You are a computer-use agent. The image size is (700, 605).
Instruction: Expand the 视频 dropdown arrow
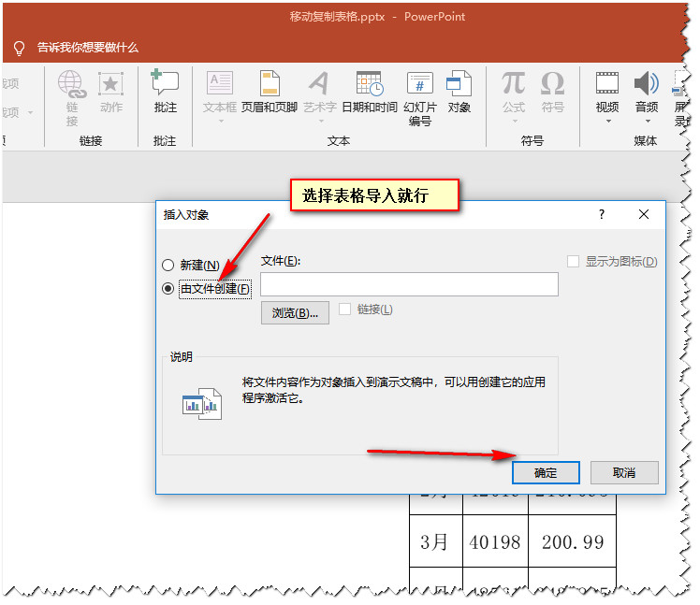608,122
